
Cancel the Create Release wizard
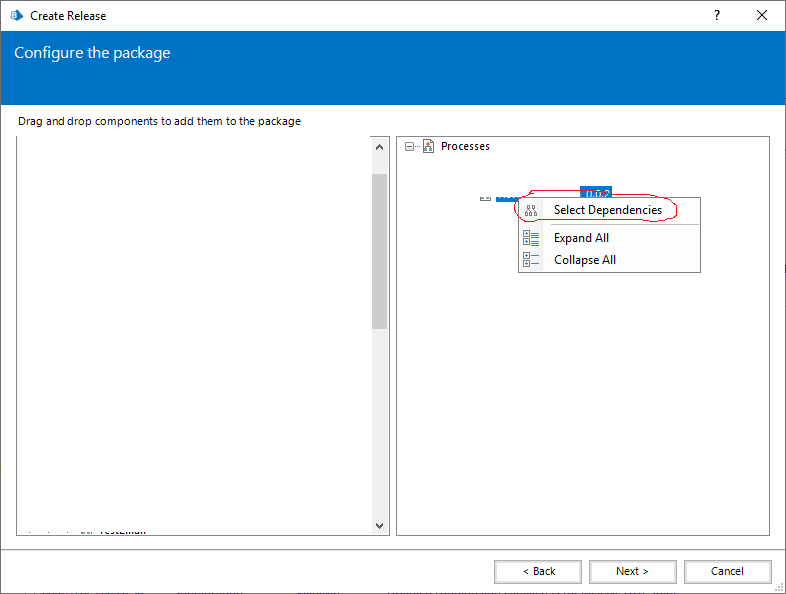[727, 571]
